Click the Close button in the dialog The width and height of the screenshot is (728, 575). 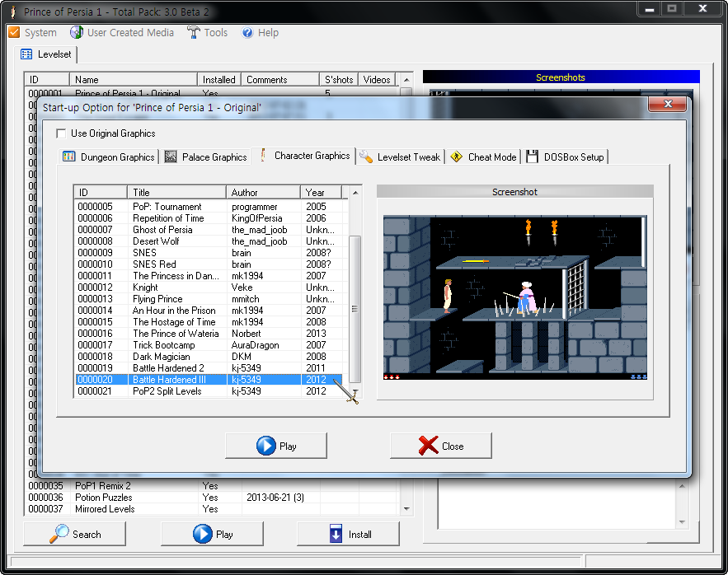441,446
